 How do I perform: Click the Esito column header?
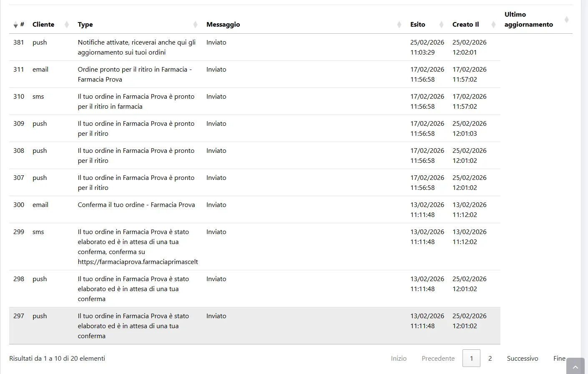click(x=417, y=25)
